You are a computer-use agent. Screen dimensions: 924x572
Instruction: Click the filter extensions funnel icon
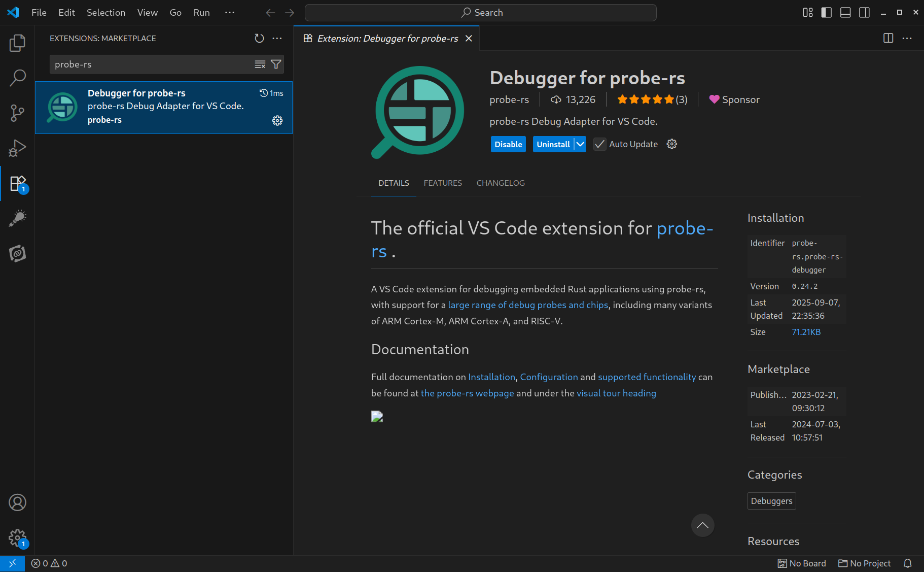coord(276,64)
